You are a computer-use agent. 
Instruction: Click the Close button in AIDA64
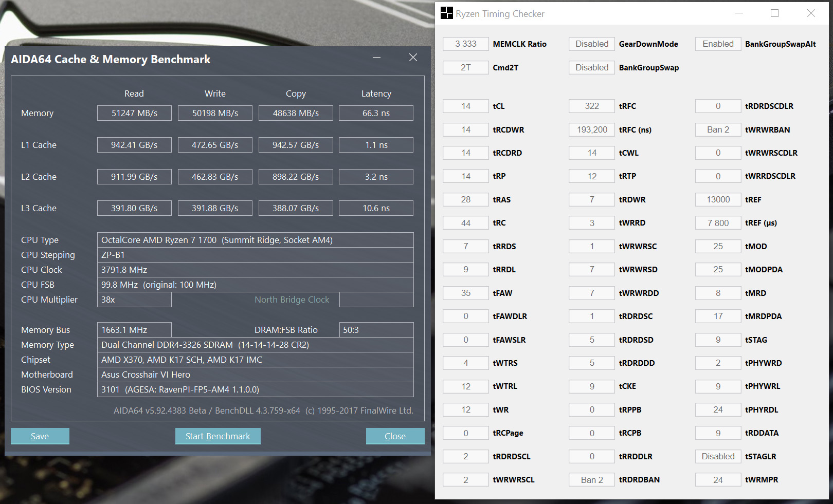tap(395, 436)
